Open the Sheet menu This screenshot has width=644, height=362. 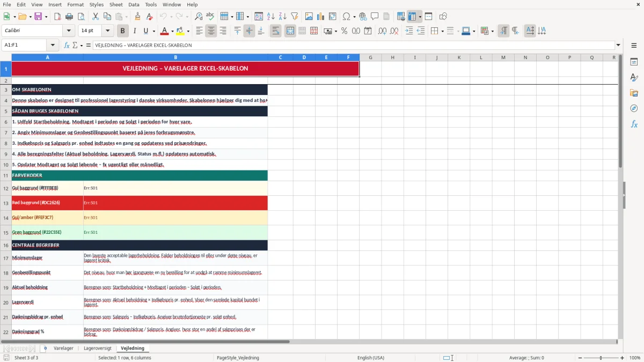point(116,4)
